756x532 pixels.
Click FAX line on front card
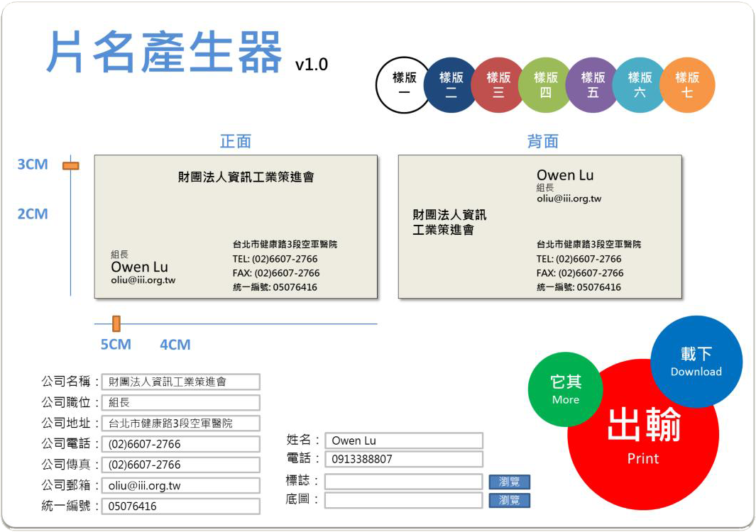click(x=276, y=273)
